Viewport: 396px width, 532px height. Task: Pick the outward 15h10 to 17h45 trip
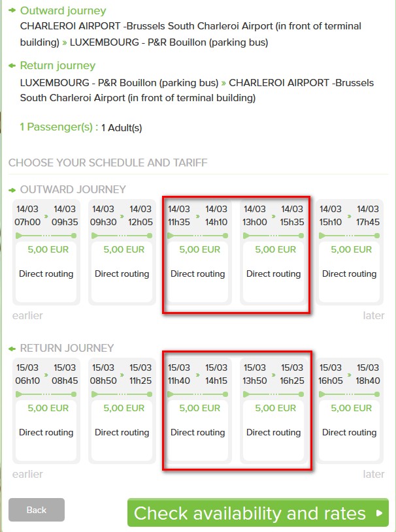coord(350,253)
